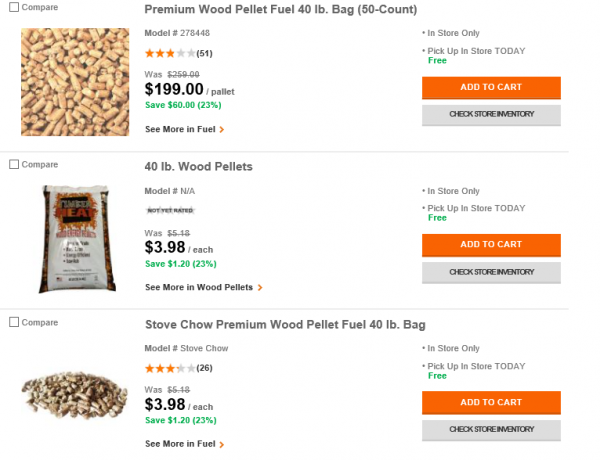The image size is (600, 460).
Task: Check store inventory for 40 lb. Wood Pellets
Action: click(x=491, y=272)
